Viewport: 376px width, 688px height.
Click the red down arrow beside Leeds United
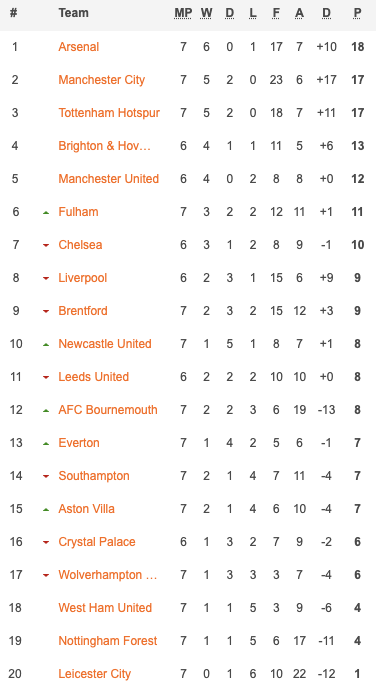click(46, 378)
